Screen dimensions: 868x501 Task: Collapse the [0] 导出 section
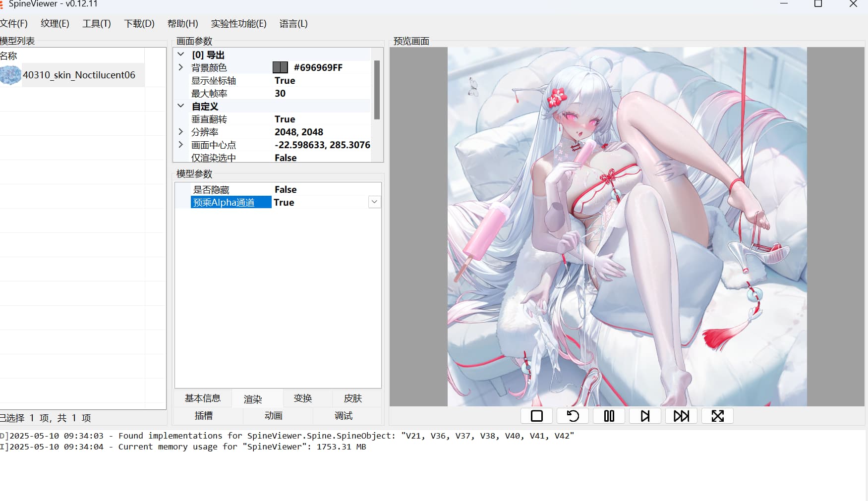point(181,55)
